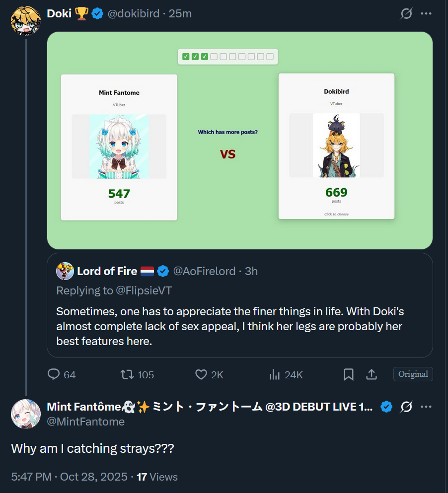Click the Original button
This screenshot has height=493, width=448.
(x=413, y=374)
